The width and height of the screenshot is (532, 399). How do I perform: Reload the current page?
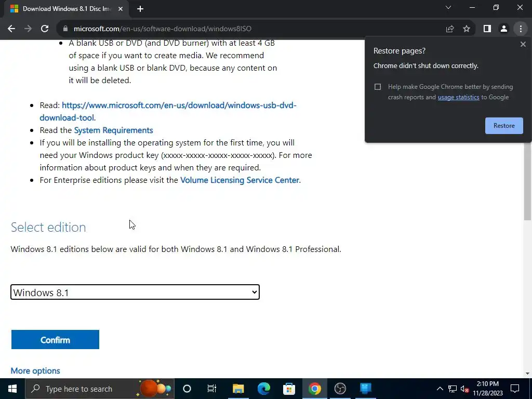(45, 29)
